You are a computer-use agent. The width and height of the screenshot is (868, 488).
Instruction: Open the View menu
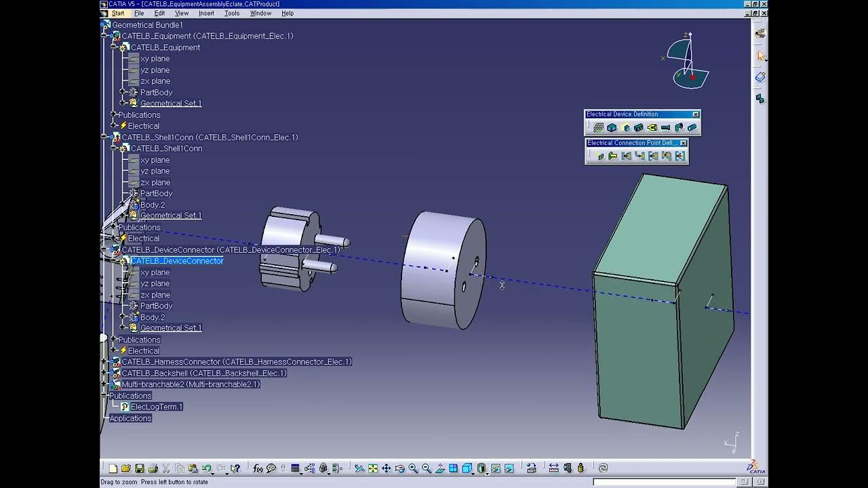[182, 13]
